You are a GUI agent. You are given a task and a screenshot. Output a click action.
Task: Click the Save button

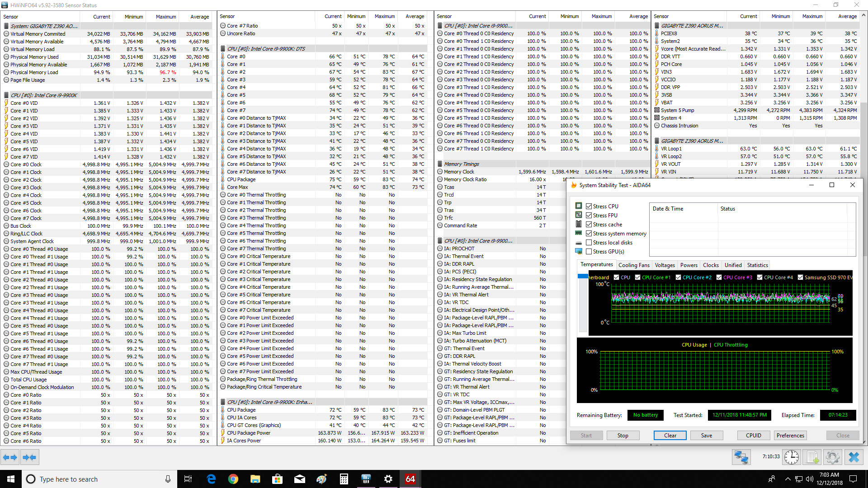[706, 436]
